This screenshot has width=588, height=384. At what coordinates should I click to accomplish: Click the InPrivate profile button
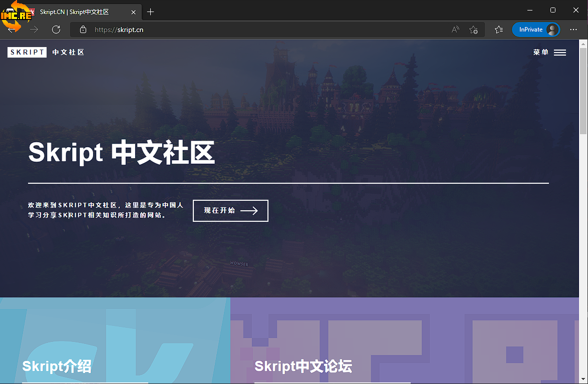[535, 30]
